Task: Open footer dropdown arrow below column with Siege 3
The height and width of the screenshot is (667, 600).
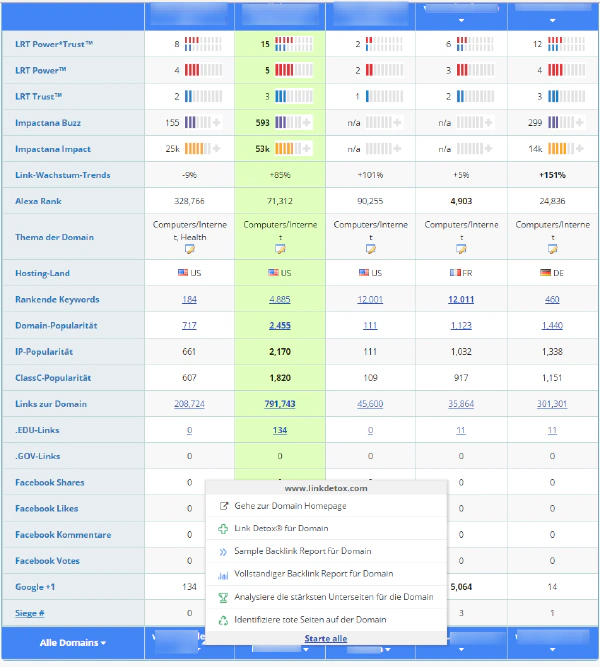Action: pos(461,650)
